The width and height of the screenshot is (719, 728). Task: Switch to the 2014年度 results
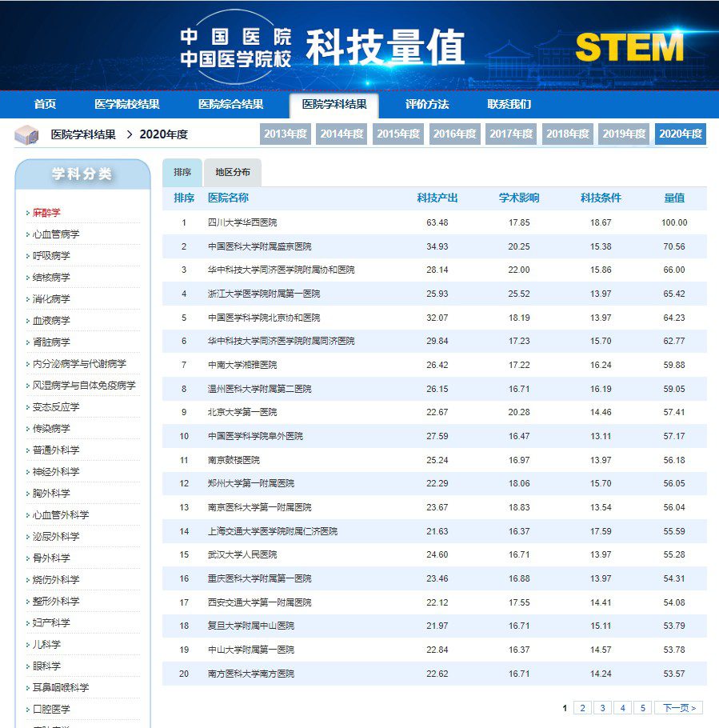coord(342,134)
